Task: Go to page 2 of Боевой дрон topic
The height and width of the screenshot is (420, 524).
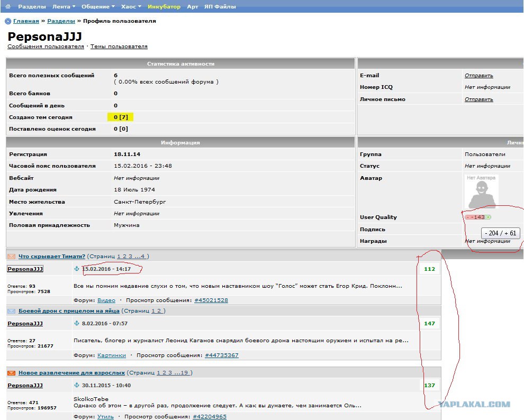Action: tap(159, 311)
